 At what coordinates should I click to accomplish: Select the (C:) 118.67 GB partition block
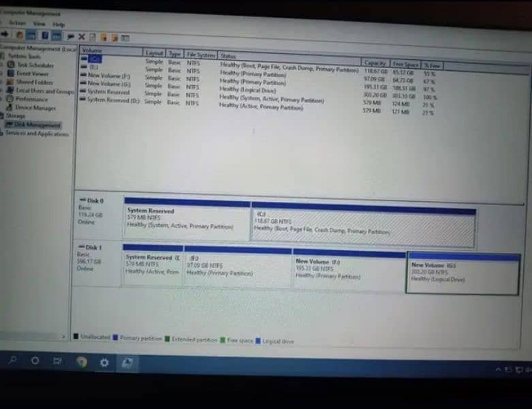[363, 226]
